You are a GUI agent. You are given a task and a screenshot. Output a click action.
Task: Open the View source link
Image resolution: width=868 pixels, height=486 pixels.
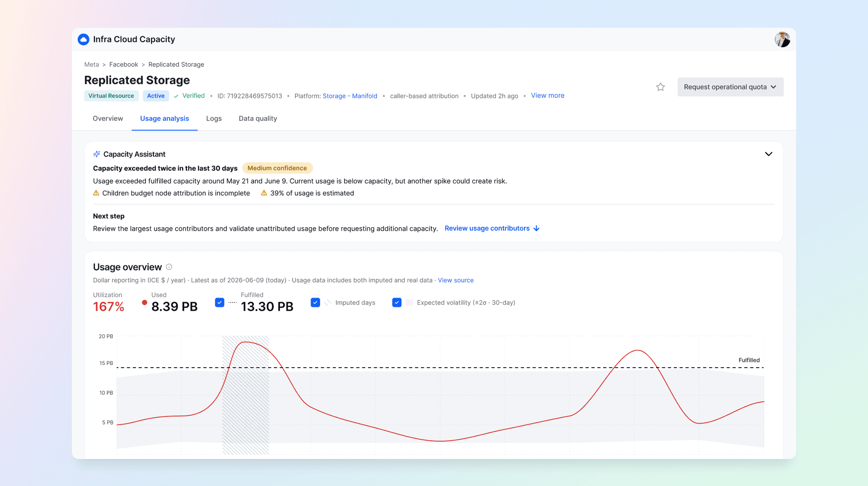[x=456, y=280]
